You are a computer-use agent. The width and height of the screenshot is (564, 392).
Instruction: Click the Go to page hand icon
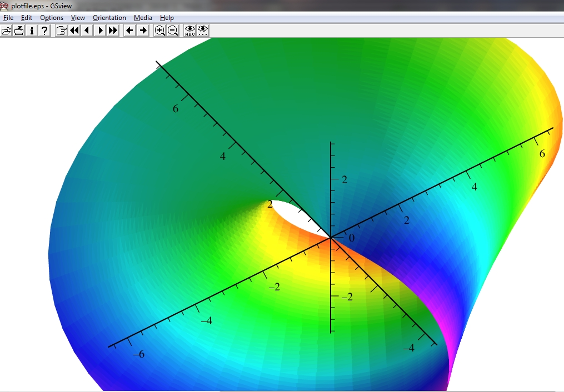61,31
